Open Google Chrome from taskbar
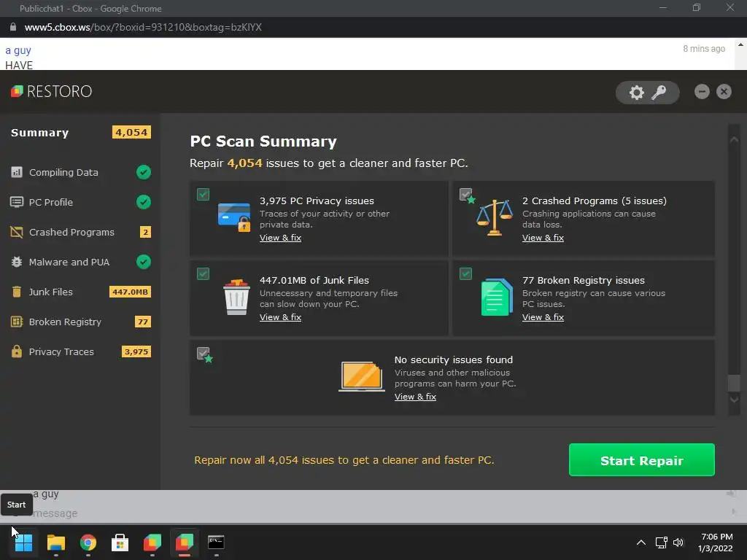 click(88, 542)
